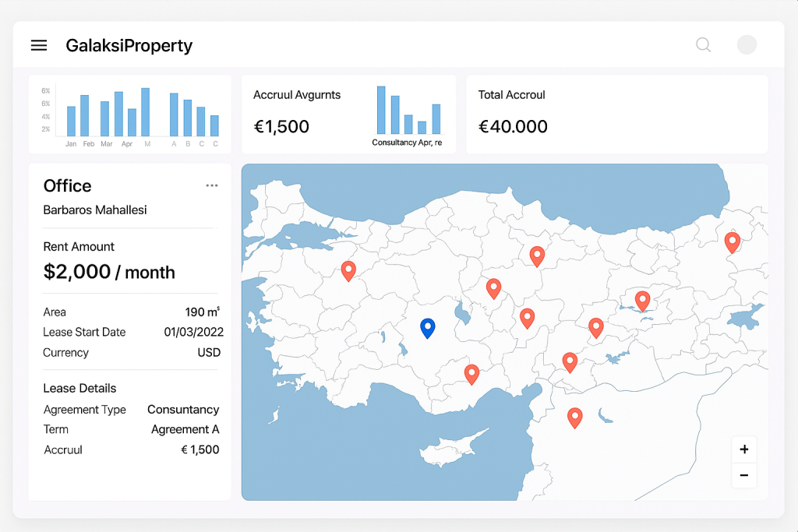Open the Office card three-dot options
The height and width of the screenshot is (532, 798).
212,185
